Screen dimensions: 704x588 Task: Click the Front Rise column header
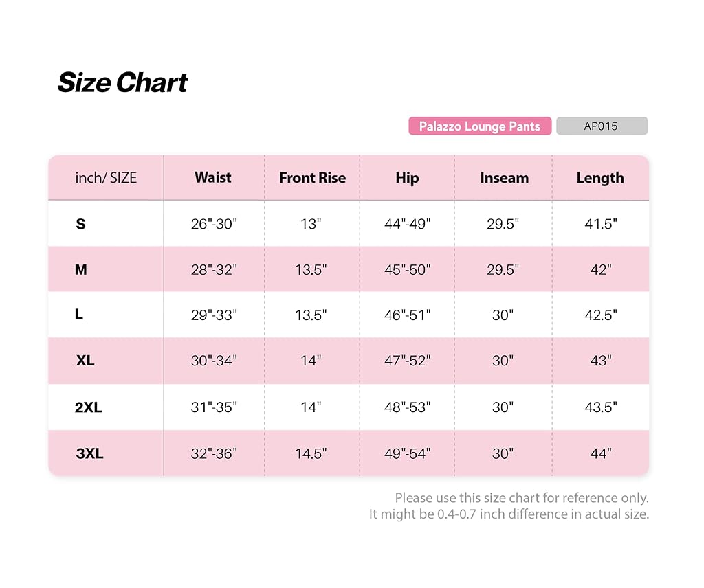coord(313,178)
